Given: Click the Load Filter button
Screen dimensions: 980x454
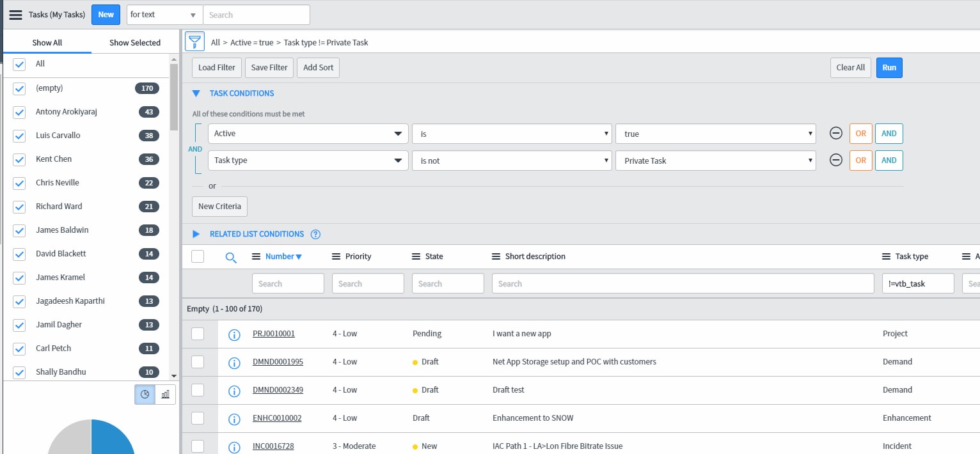Looking at the screenshot, I should [x=217, y=68].
